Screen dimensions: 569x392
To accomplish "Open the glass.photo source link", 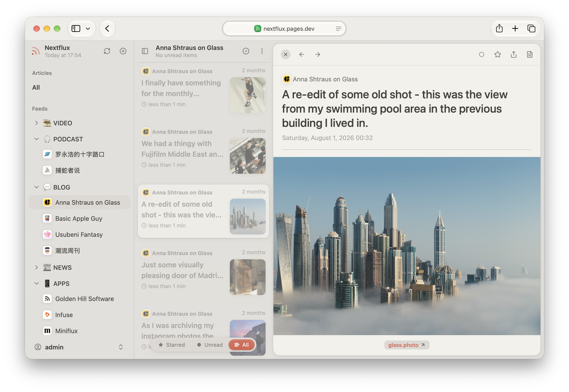I will tap(406, 345).
